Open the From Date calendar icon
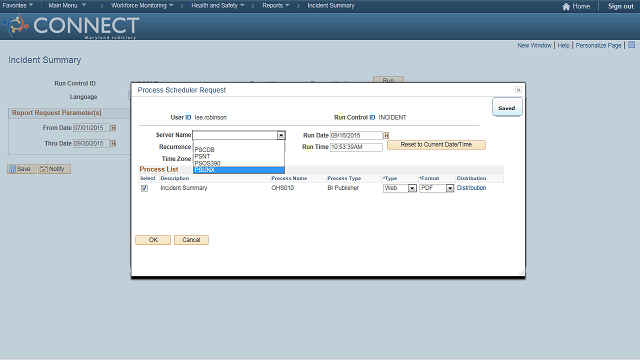Screen dimensions: 640x360 tap(113, 128)
